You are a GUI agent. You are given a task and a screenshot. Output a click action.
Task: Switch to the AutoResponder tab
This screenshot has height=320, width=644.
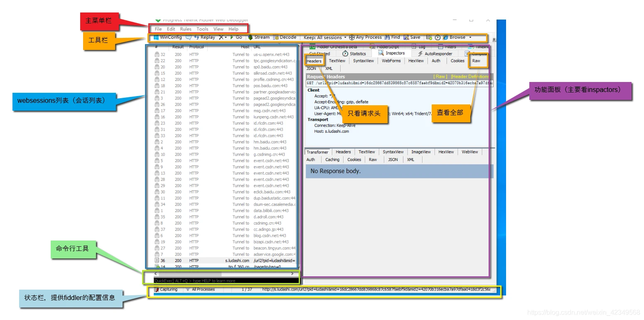[435, 54]
